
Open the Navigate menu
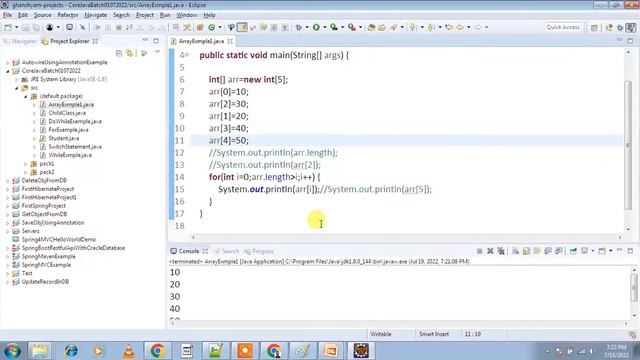click(96, 15)
